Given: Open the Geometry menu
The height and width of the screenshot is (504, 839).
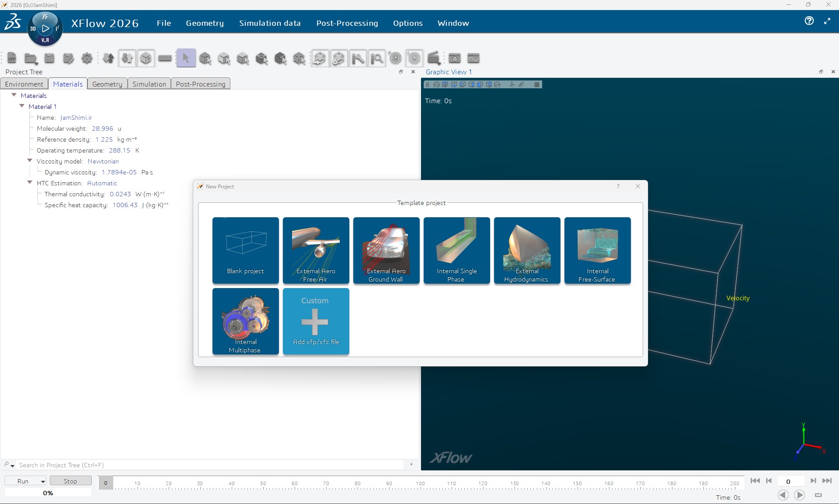Looking at the screenshot, I should pyautogui.click(x=205, y=23).
